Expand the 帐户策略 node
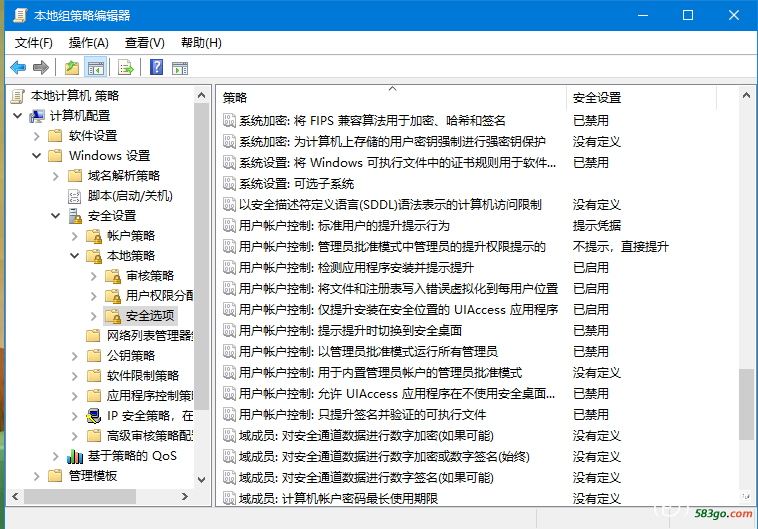 pyautogui.click(x=74, y=236)
